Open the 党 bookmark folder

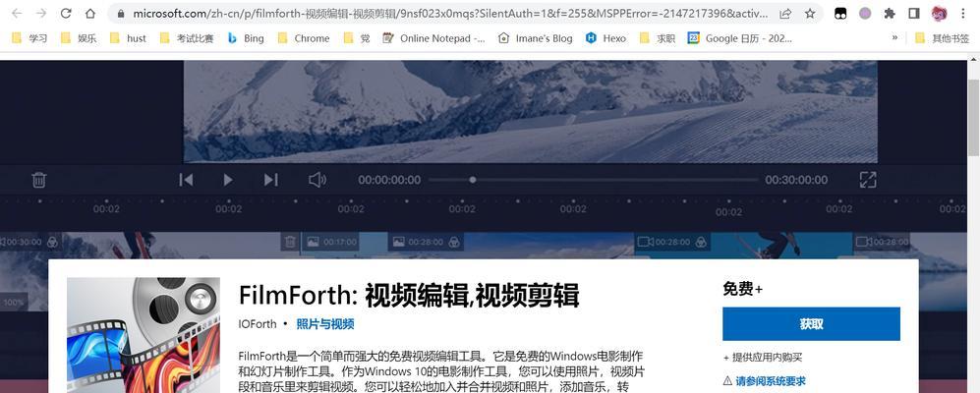coord(357,38)
